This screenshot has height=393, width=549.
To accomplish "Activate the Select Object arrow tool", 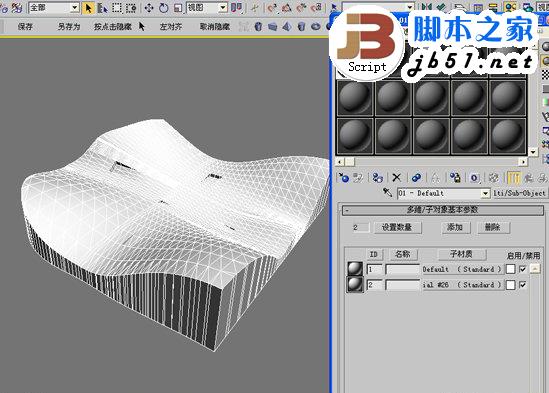I will (x=88, y=8).
